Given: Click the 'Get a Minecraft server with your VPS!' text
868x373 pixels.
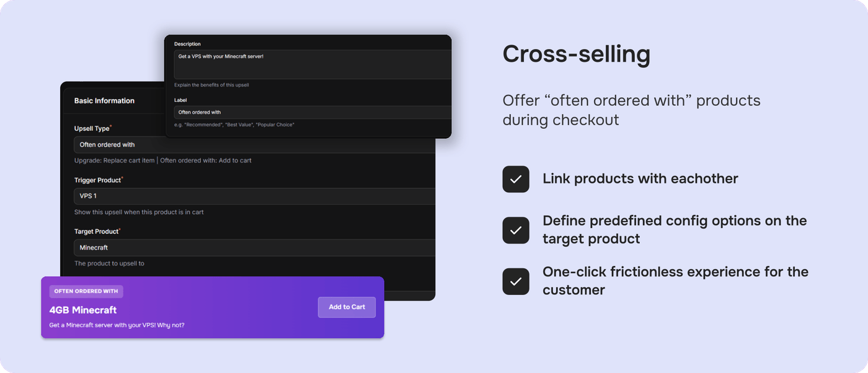Looking at the screenshot, I should 117,325.
